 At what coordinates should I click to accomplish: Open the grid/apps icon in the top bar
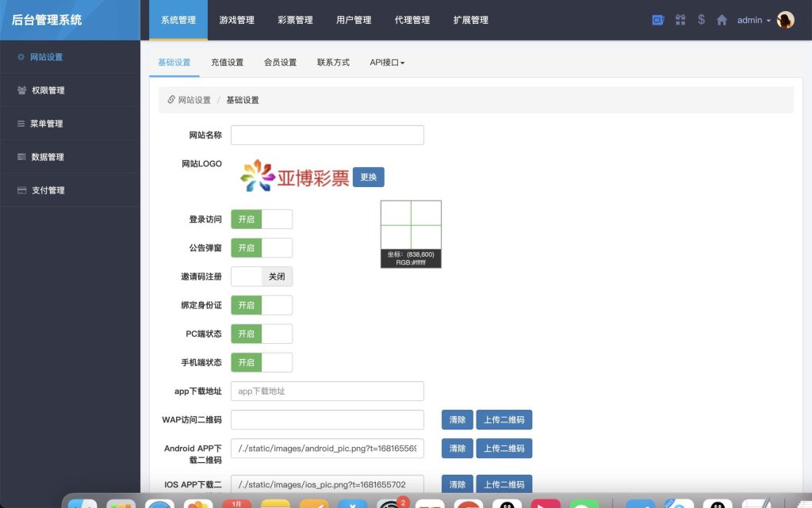click(x=680, y=19)
